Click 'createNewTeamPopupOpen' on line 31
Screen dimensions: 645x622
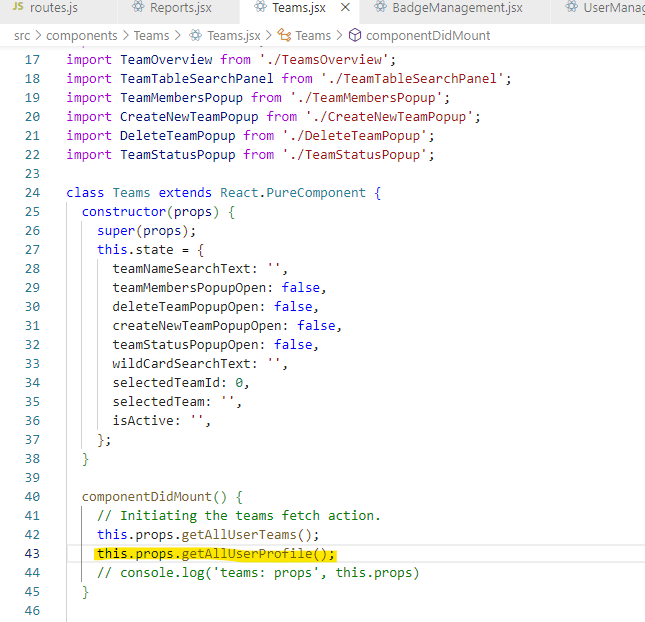(x=197, y=326)
